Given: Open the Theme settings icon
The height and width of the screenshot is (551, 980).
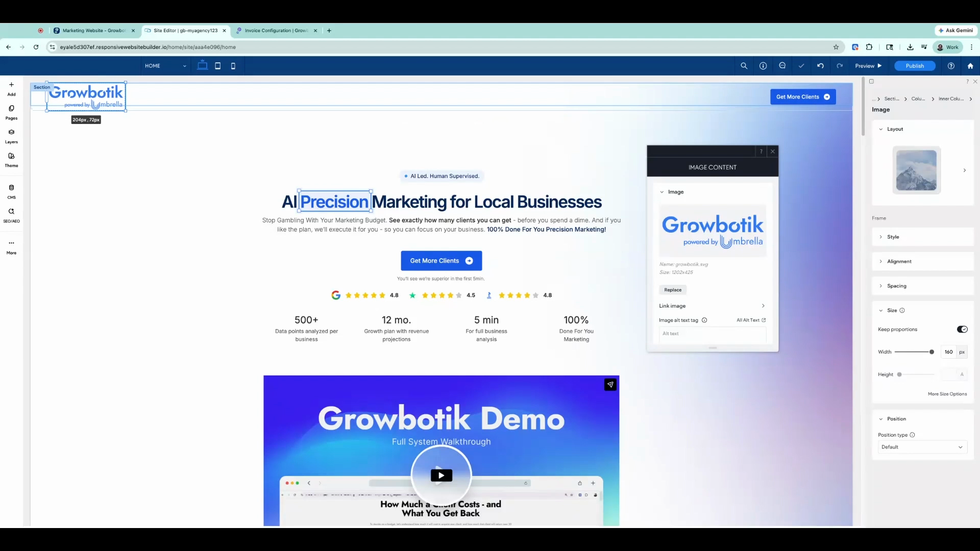Looking at the screenshot, I should point(11,160).
